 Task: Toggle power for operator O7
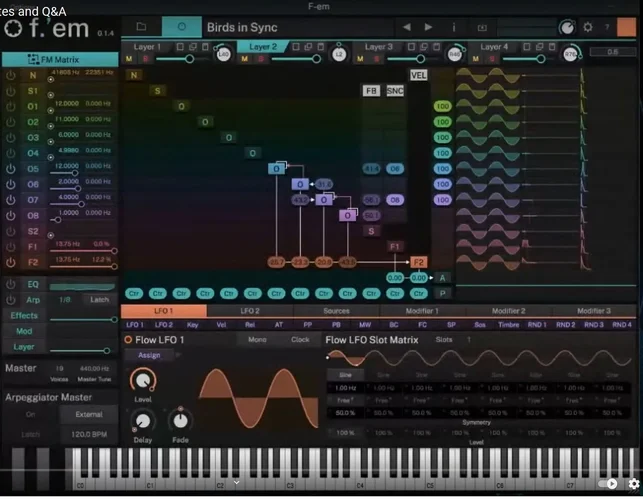pos(11,200)
